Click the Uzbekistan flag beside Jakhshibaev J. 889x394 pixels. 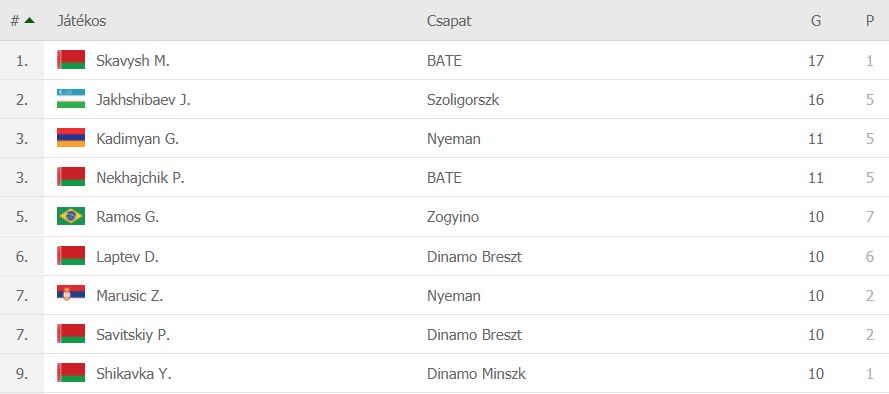(x=71, y=99)
